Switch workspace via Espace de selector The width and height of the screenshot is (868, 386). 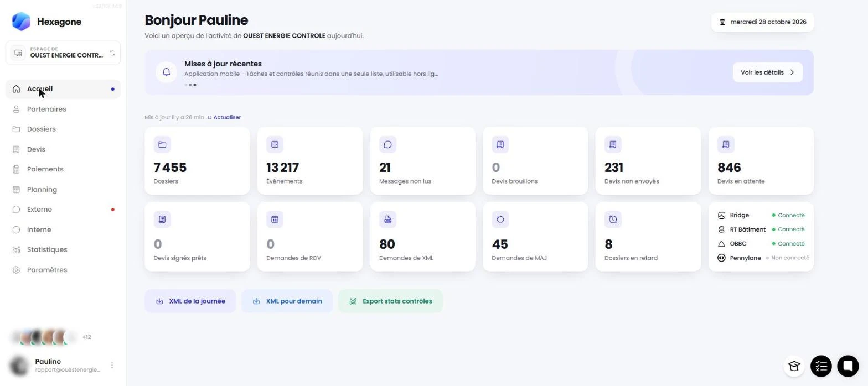tap(63, 53)
